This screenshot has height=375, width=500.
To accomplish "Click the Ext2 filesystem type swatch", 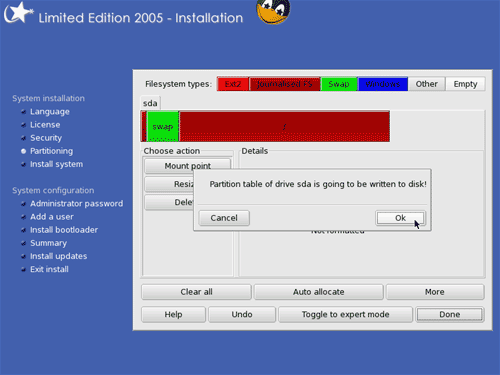I will point(233,84).
